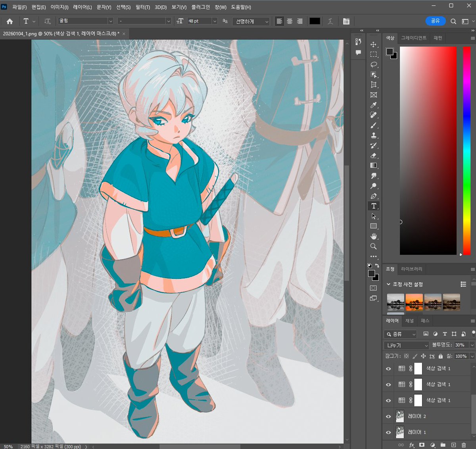Select the Smudge tool
The width and height of the screenshot is (476, 449).
373,176
